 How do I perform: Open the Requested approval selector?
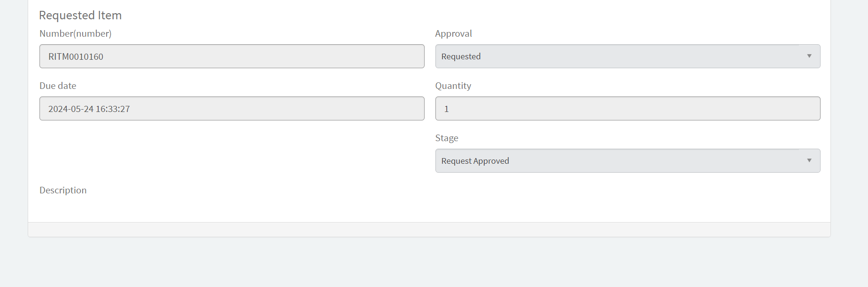coord(628,56)
